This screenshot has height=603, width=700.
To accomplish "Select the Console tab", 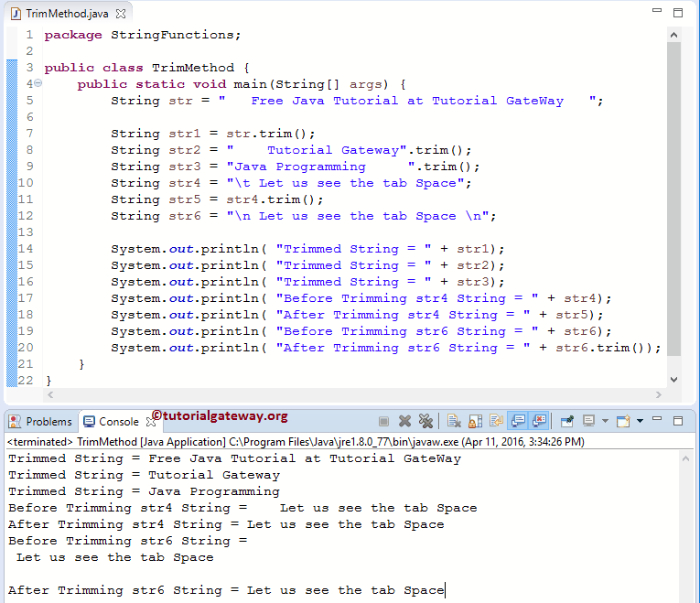I will (112, 422).
